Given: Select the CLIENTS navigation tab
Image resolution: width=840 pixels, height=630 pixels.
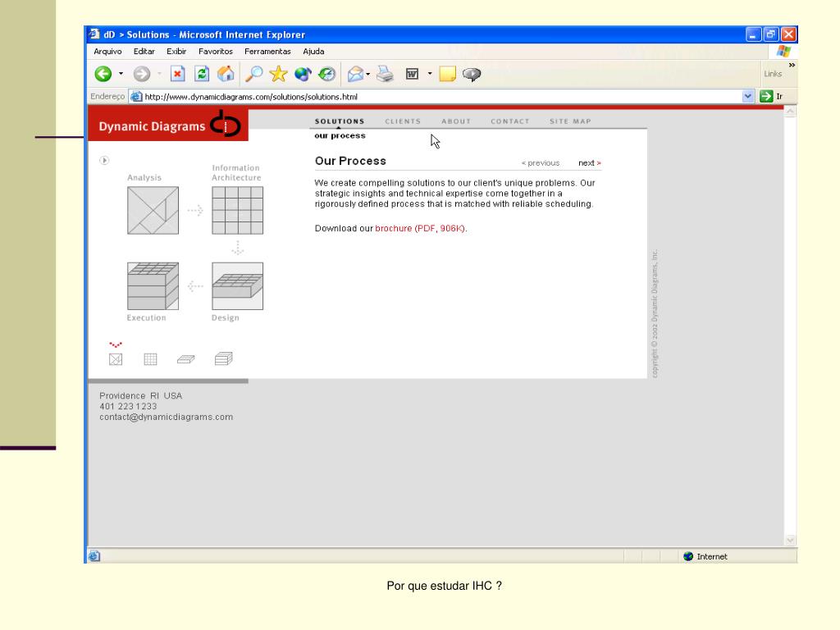Looking at the screenshot, I should pyautogui.click(x=403, y=121).
